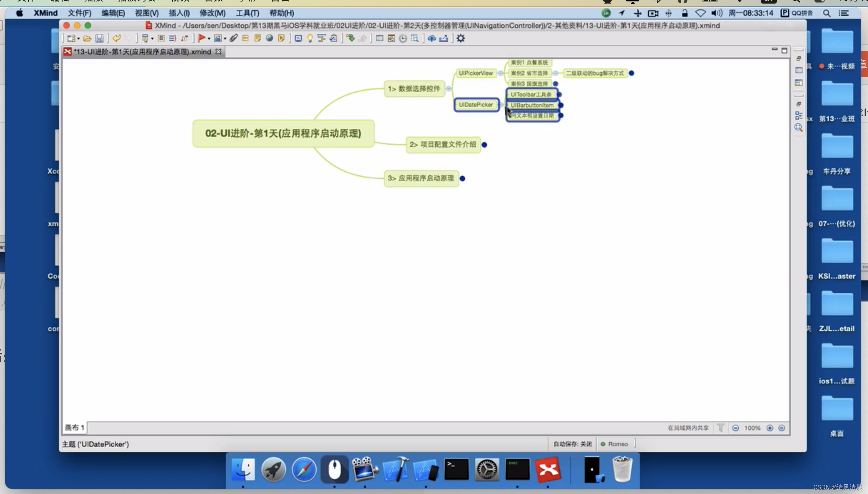868x494 pixels.
Task: Click the Summary bracket toolbar icon
Action: coord(173,38)
